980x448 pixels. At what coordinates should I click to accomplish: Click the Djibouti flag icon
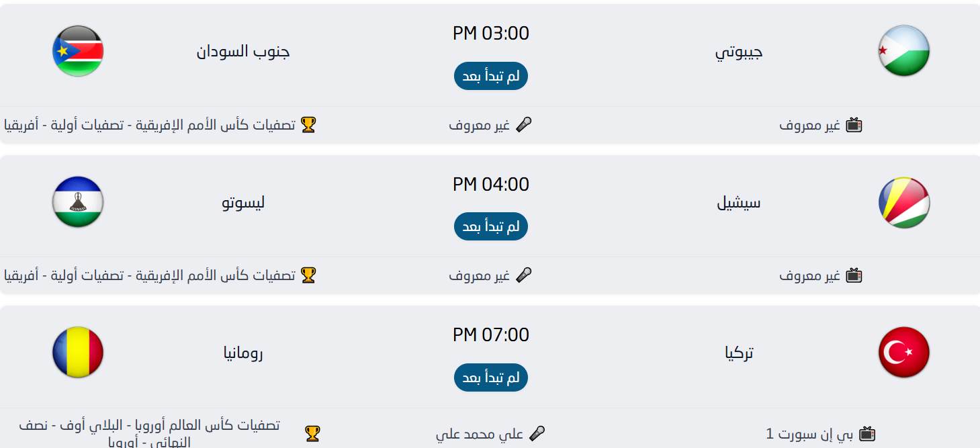903,51
